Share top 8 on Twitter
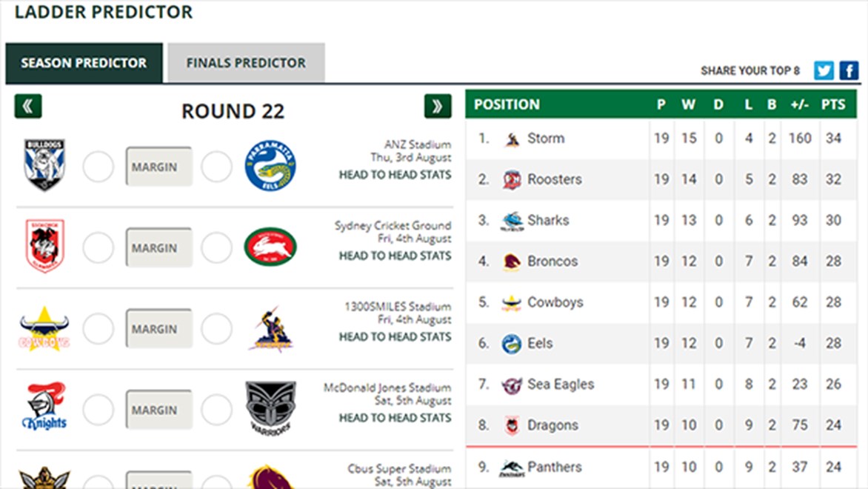868x489 pixels. point(824,70)
